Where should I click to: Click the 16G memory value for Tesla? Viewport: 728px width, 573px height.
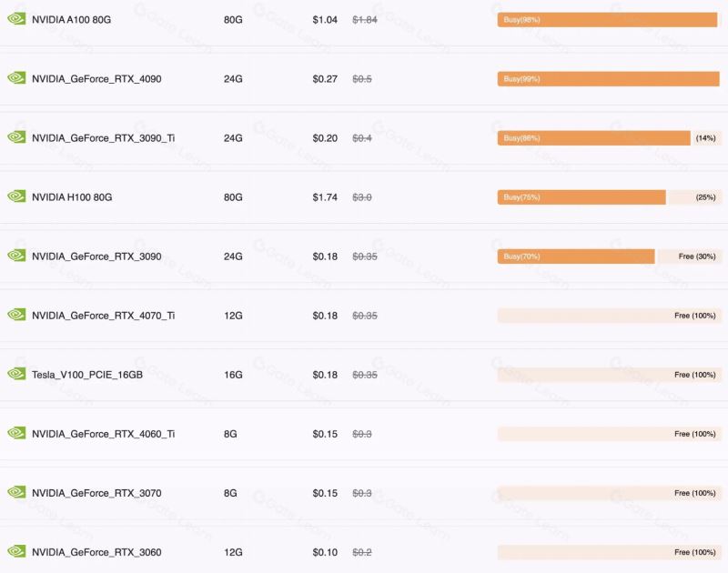[233, 375]
